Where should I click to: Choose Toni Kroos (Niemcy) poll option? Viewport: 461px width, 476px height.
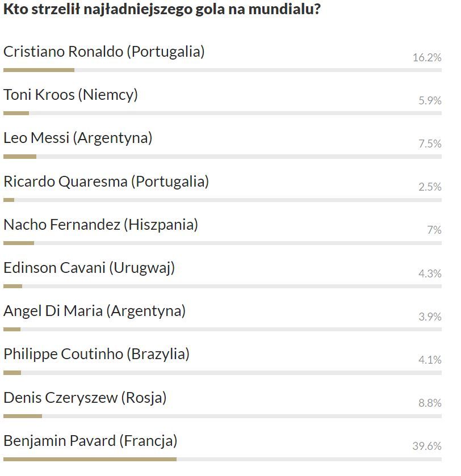[70, 95]
